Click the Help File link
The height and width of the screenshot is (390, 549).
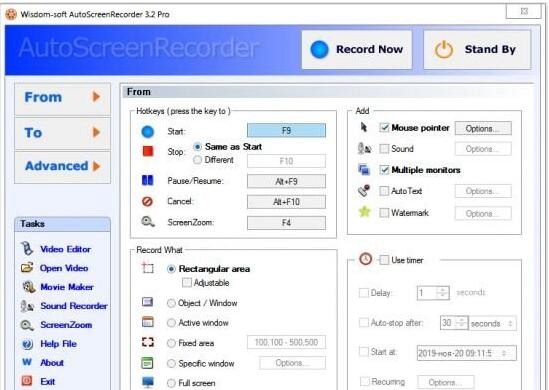coord(58,344)
